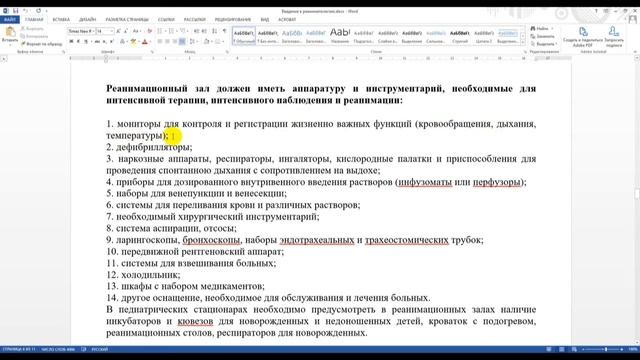
Task: Switch to the ACROBAT tab
Action: [287, 19]
